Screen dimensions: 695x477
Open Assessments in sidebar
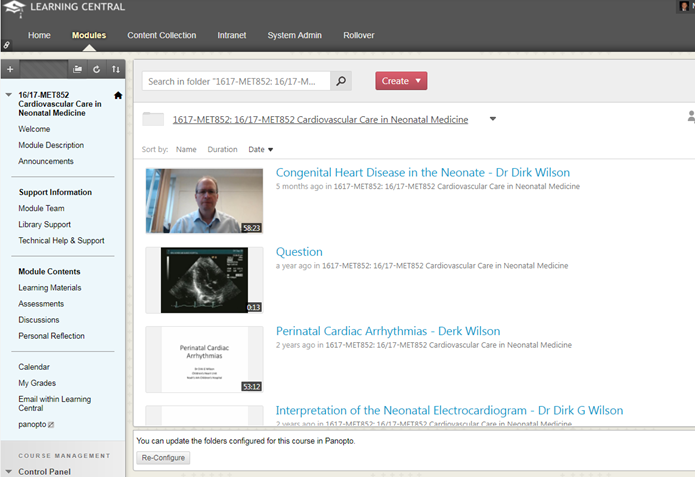pyautogui.click(x=41, y=304)
